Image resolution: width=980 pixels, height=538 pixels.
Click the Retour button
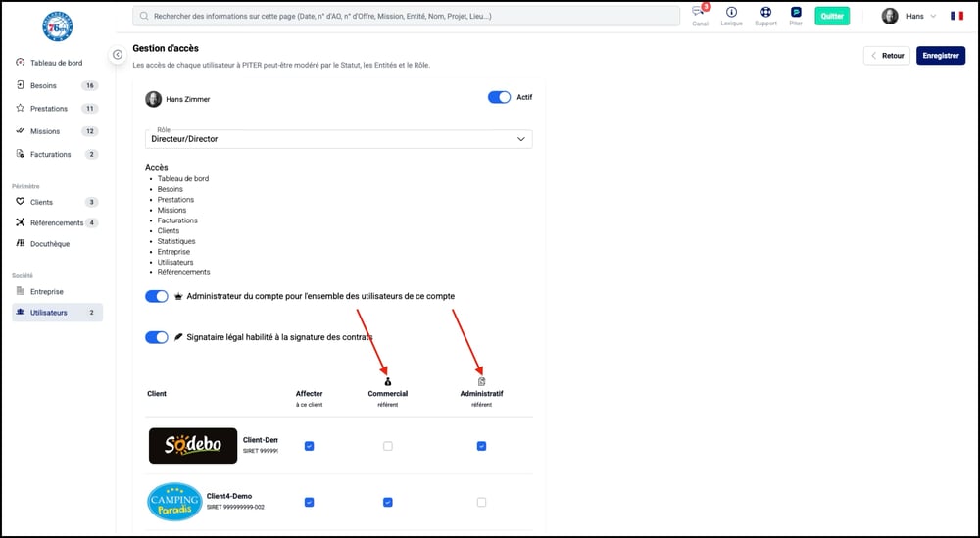(886, 56)
